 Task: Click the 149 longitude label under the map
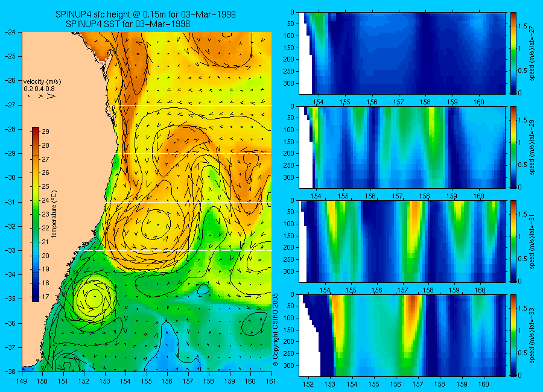coord(22,381)
